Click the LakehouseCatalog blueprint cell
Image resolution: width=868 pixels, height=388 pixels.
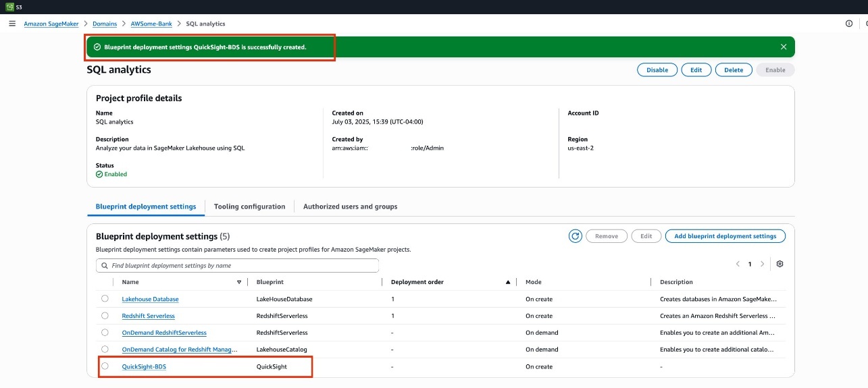(282, 350)
